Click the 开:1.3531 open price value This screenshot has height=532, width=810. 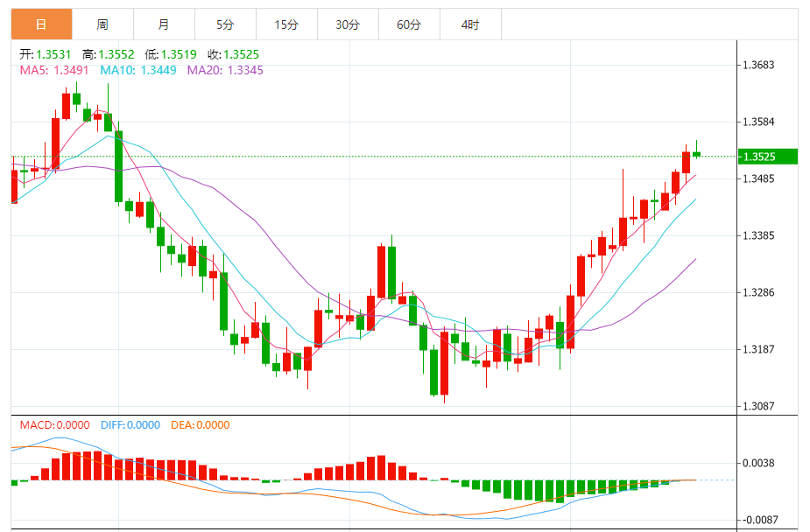45,54
